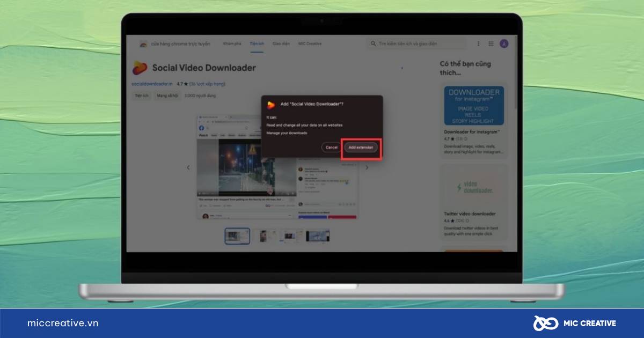Screen dimensions: 644x338
Task: Click the Social Video Downloader logo icon
Action: click(x=140, y=68)
